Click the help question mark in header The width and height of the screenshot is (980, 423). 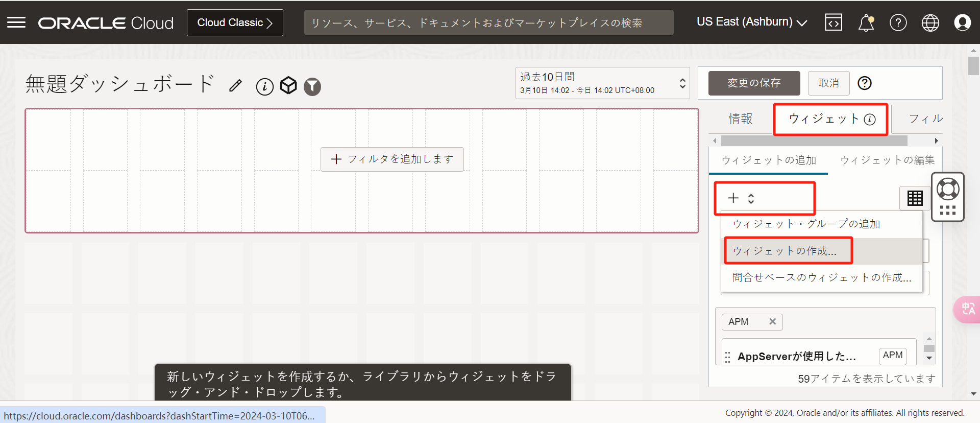898,22
